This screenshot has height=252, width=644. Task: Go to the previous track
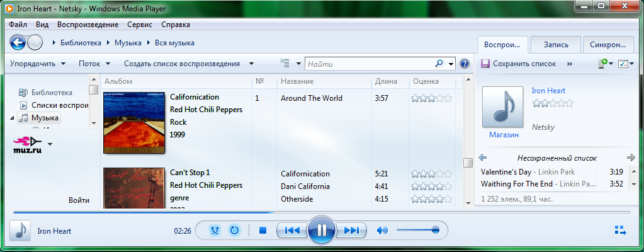(292, 230)
